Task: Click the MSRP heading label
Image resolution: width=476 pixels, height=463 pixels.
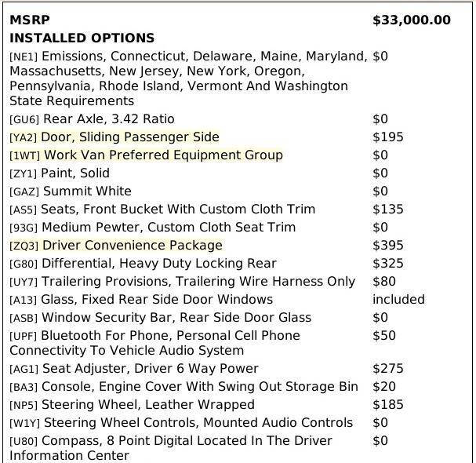Action: (x=30, y=20)
